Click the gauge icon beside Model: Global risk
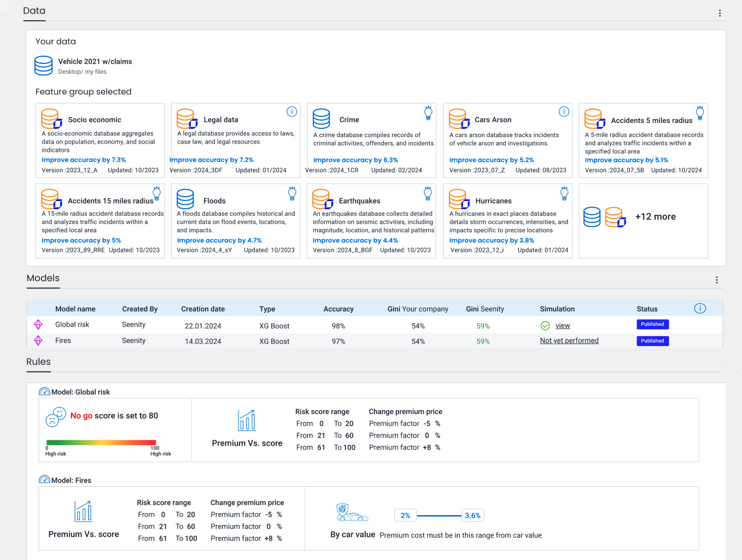742x560 pixels. (44, 392)
